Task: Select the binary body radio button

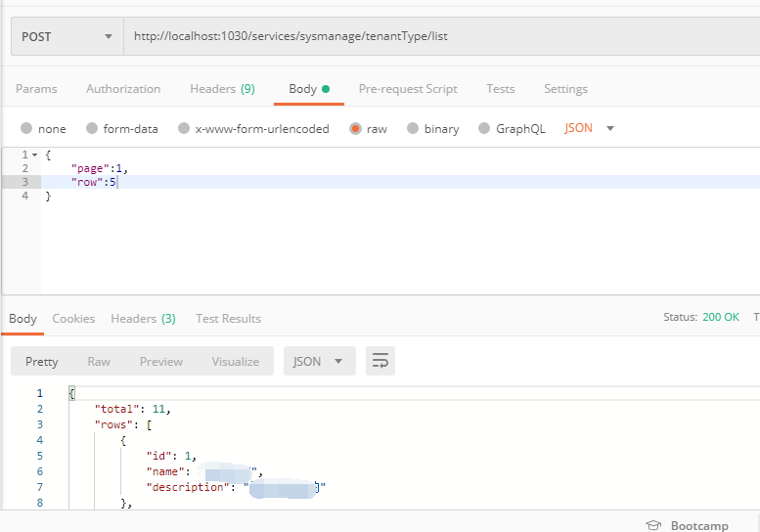Action: point(413,128)
